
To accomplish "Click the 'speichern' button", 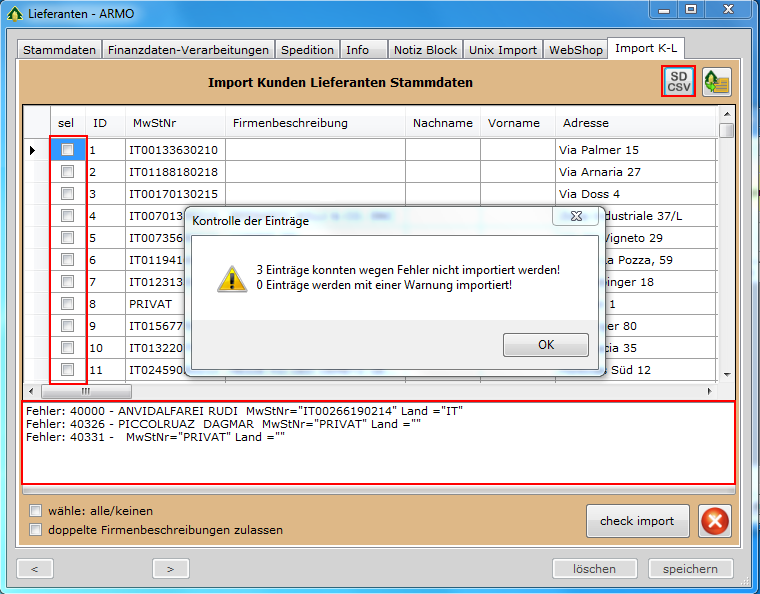I will 690,569.
